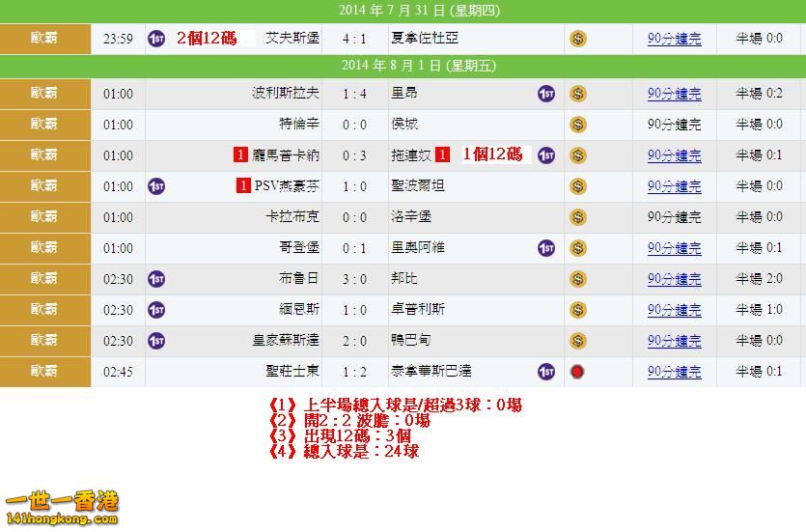The width and height of the screenshot is (806, 532).
Task: Click the 1ST icon beside 艾夫斯堡
Action: pyautogui.click(x=156, y=39)
